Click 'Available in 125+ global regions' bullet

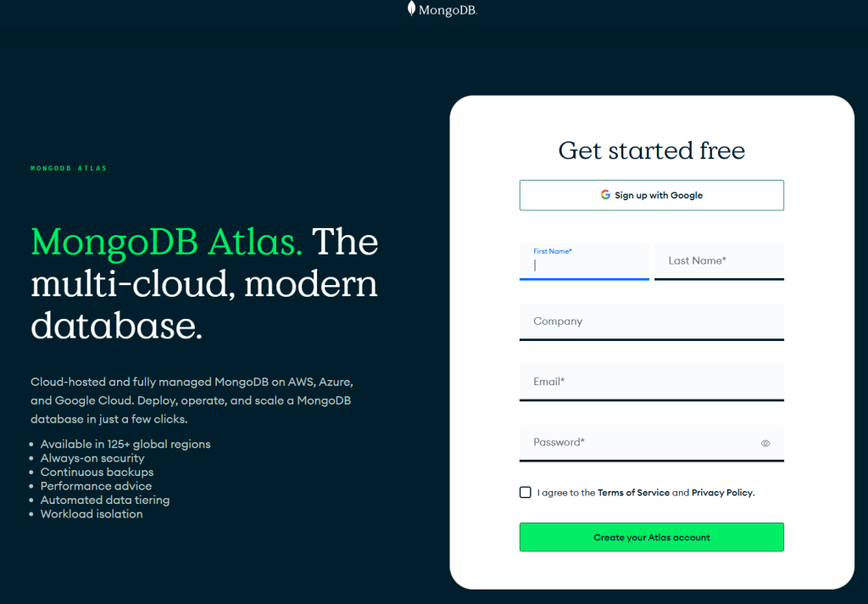point(125,444)
